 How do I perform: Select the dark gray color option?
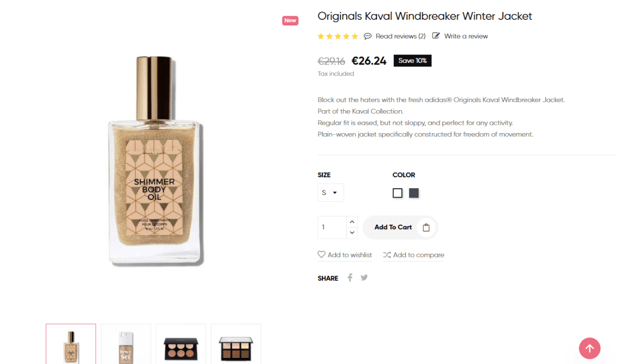point(414,193)
